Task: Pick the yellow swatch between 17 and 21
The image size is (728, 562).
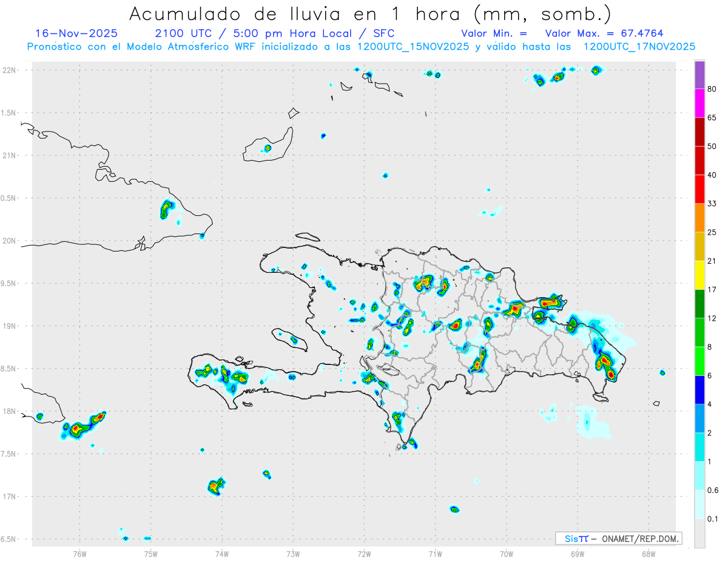Action: 699,275
